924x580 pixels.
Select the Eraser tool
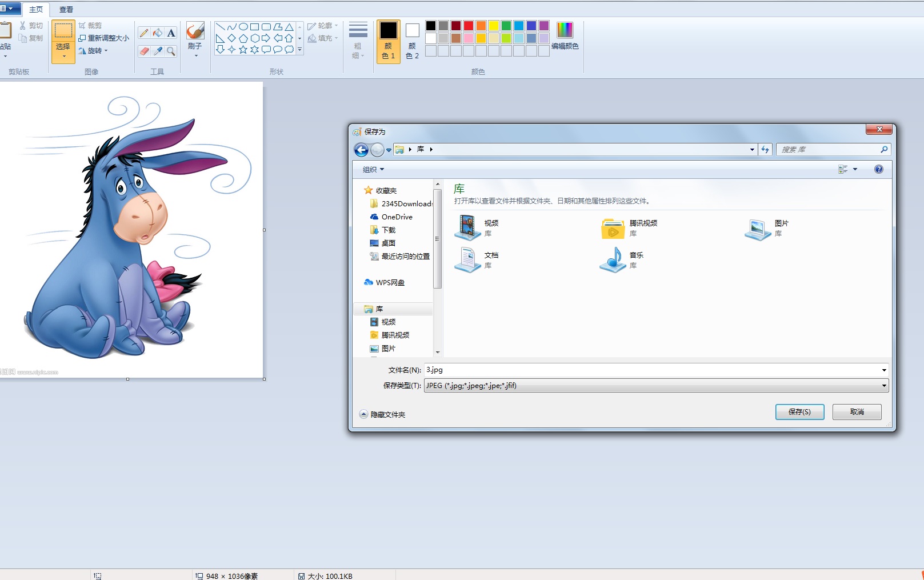[144, 51]
